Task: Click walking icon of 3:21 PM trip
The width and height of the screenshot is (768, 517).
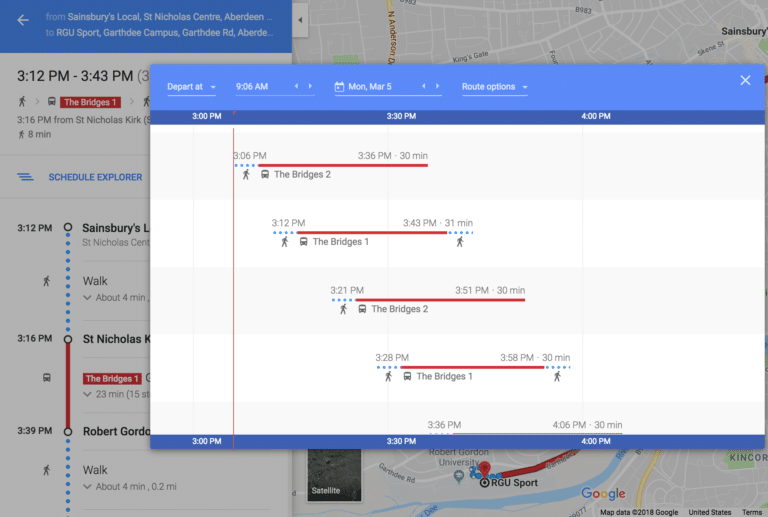Action: (343, 309)
